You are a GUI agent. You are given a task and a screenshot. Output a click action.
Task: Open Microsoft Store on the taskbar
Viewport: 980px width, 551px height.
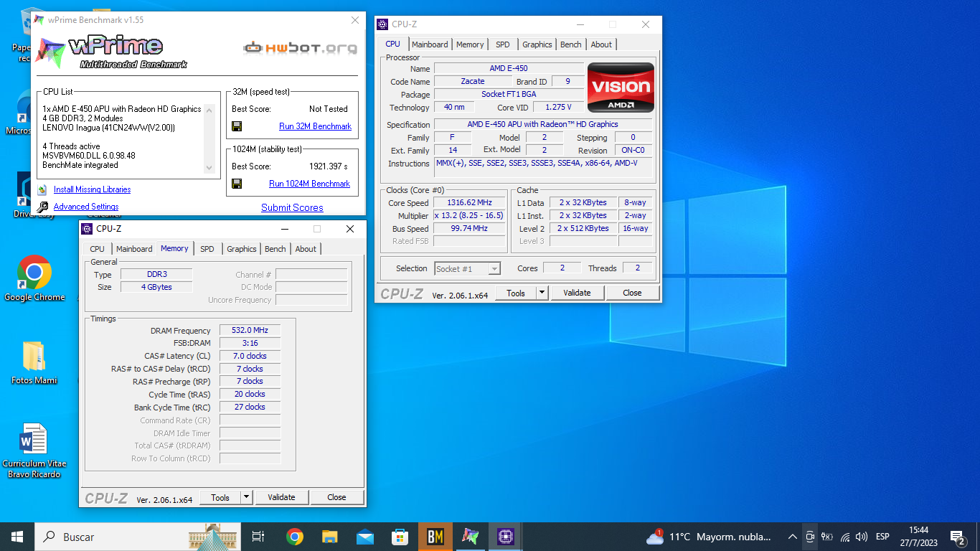tap(400, 537)
